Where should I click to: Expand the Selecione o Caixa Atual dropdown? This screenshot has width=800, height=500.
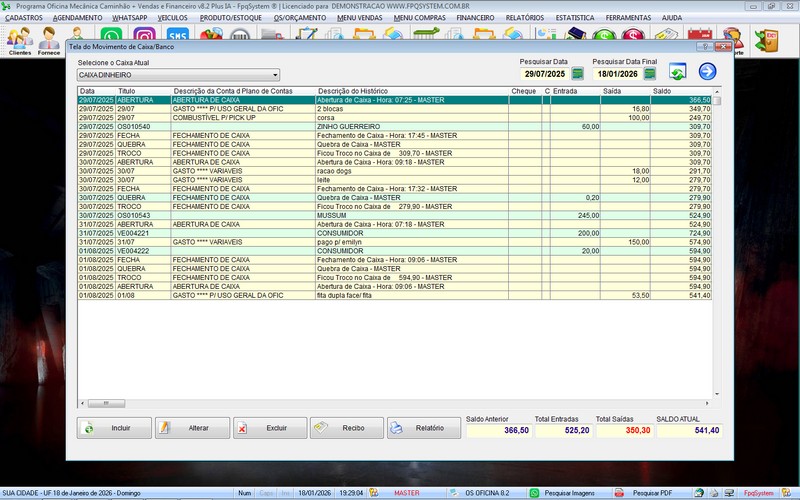click(x=275, y=75)
